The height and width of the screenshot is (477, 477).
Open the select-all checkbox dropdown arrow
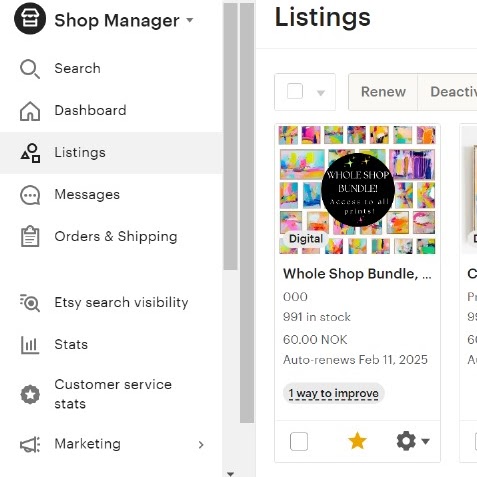click(321, 93)
